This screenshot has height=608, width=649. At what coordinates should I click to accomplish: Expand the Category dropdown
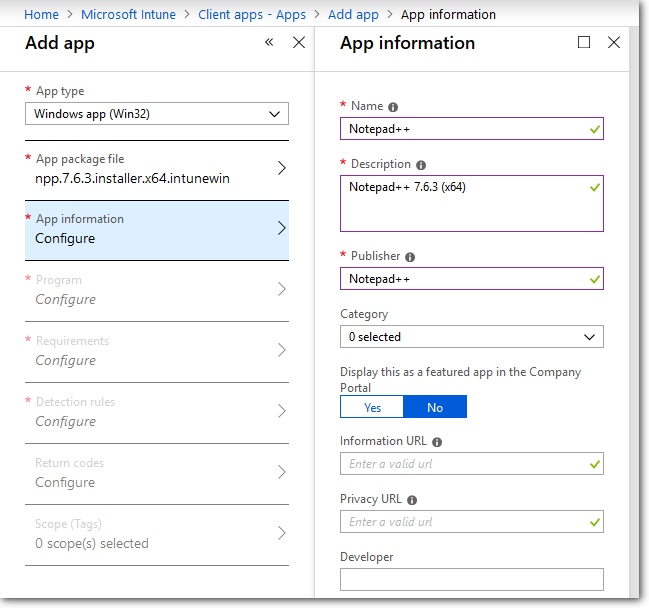[x=471, y=337]
